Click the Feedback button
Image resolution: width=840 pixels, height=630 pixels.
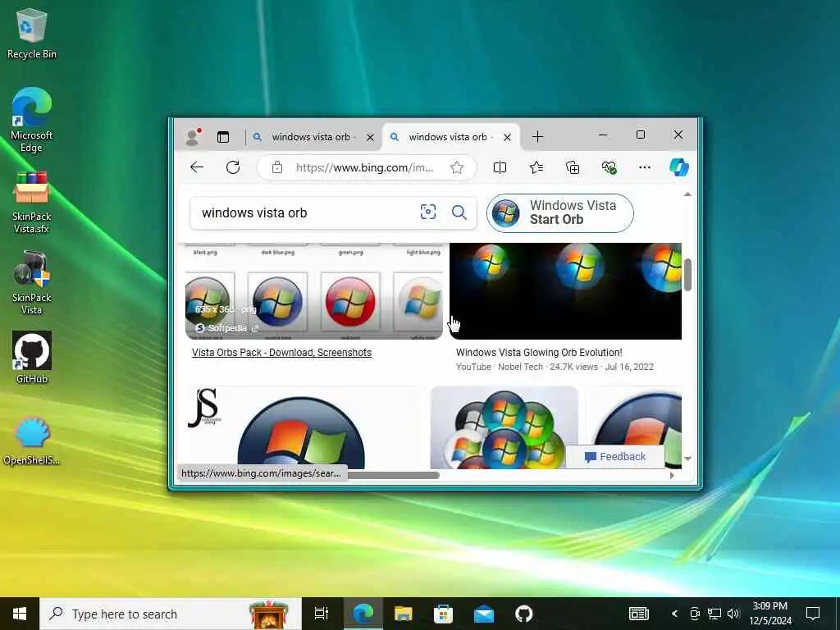click(615, 456)
